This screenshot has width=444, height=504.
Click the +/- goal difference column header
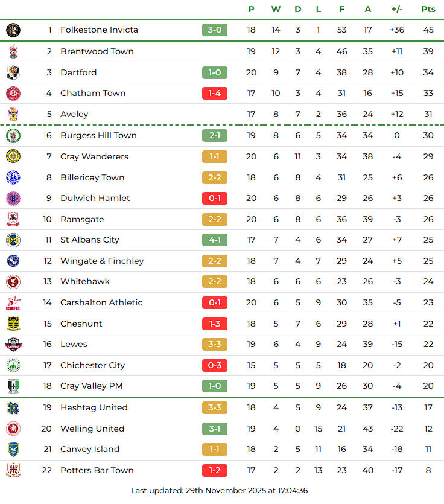(x=397, y=9)
